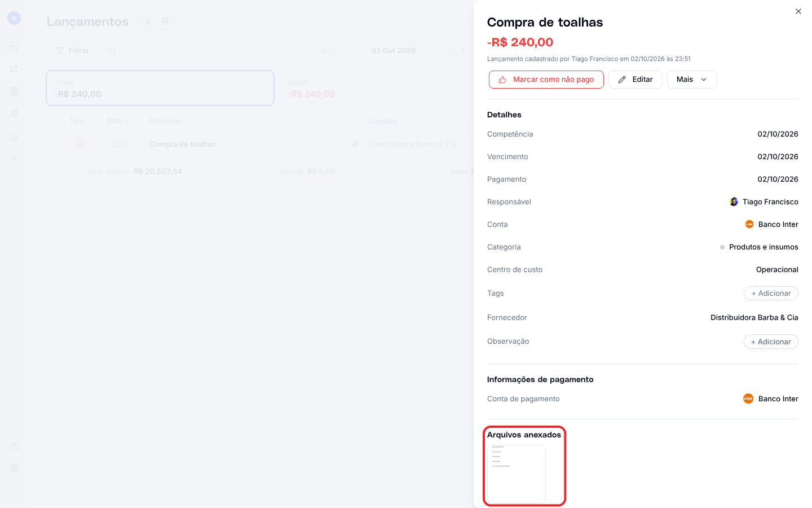The height and width of the screenshot is (508, 812).
Task: Switch to list view icon beside Lançamentos
Action: pyautogui.click(x=147, y=21)
